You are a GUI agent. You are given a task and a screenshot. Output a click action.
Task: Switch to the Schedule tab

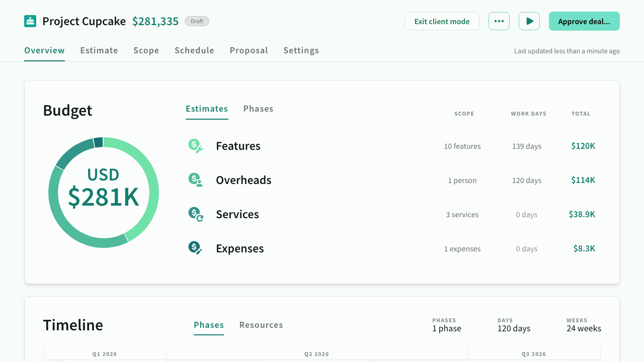click(x=194, y=50)
